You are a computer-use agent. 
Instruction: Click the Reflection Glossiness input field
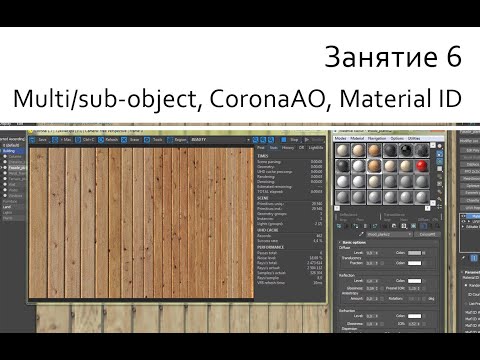pos(371,288)
